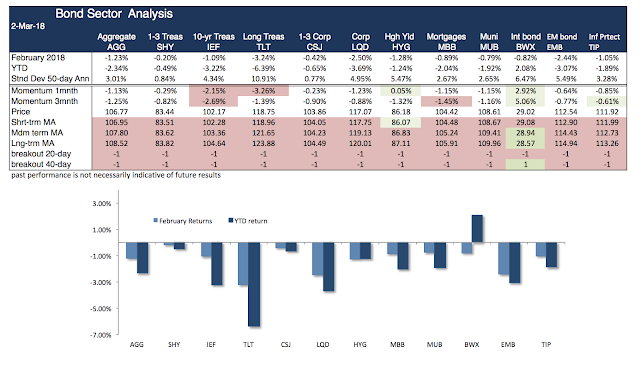Click the EMB axis label on chart
640x377 pixels.
tap(508, 345)
